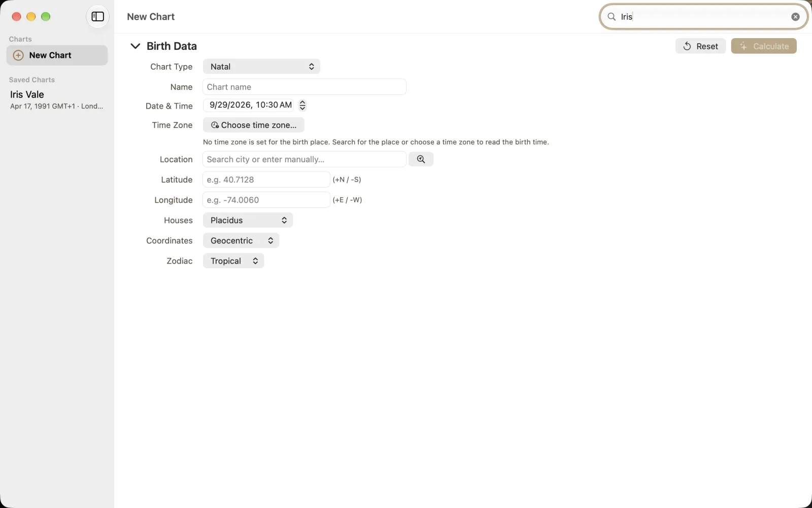Click the '(+N / -S)' latitude hint
Viewport: 812px width, 508px height.
click(x=347, y=179)
